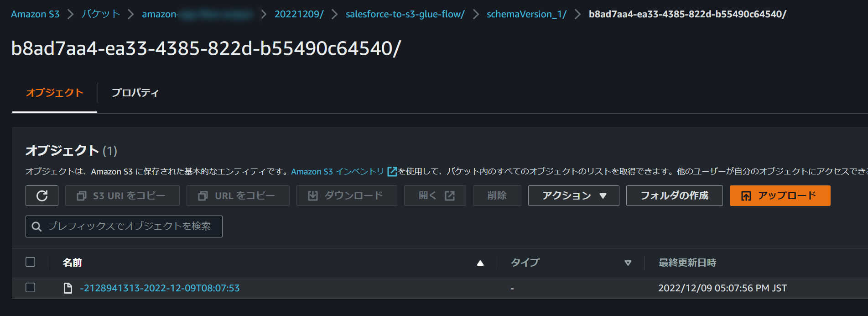Open object -2128941313-2022-12-09T08:07:53

(160, 288)
